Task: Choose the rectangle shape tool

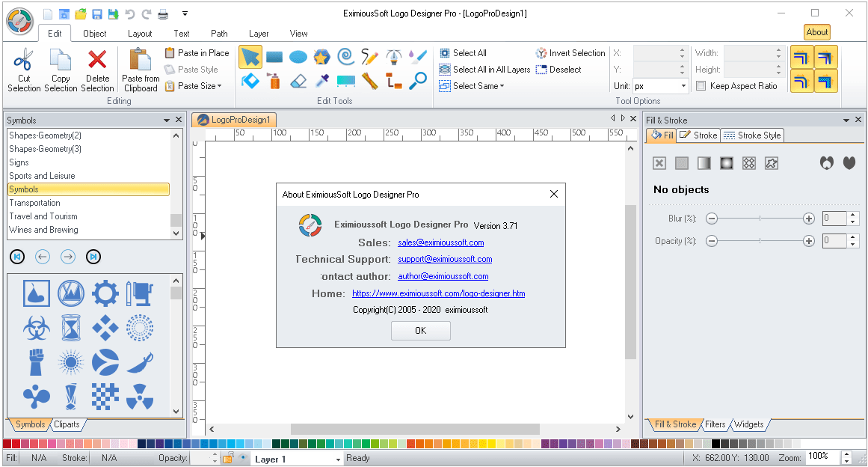Action: (274, 57)
